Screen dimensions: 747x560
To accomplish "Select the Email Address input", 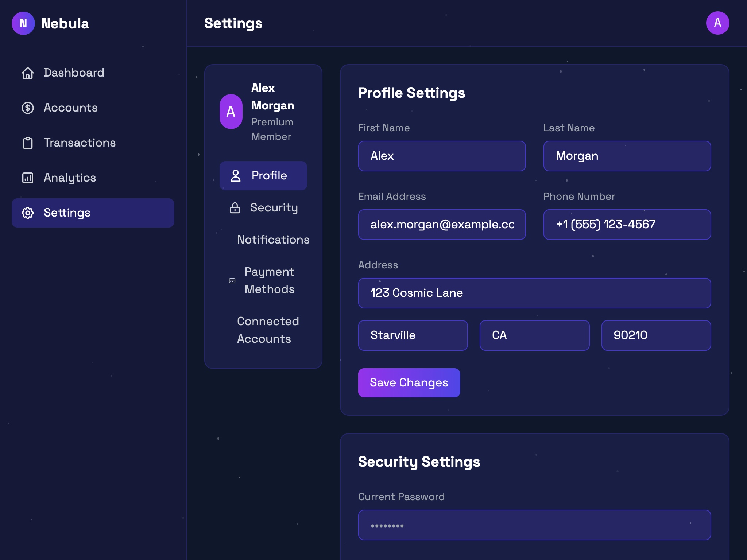I will pos(442,225).
